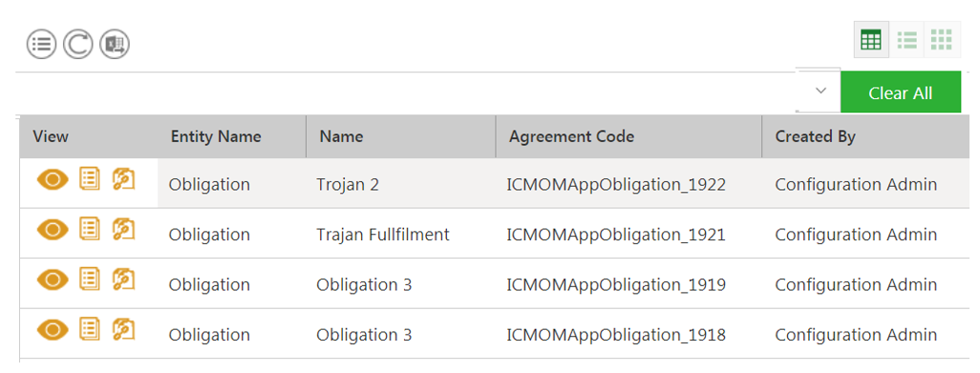Screen dimensions: 980x373
Task: Open details document icon for Trojan 2
Action: pyautogui.click(x=90, y=179)
